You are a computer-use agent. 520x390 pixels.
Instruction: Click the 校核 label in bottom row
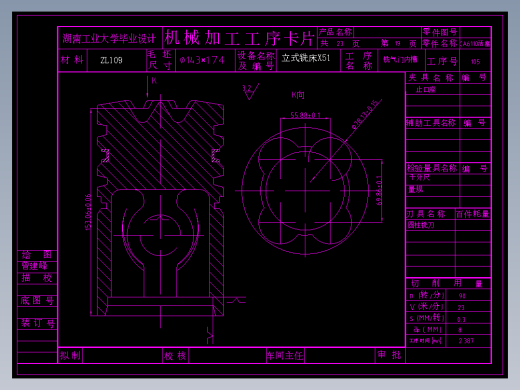[175, 356]
